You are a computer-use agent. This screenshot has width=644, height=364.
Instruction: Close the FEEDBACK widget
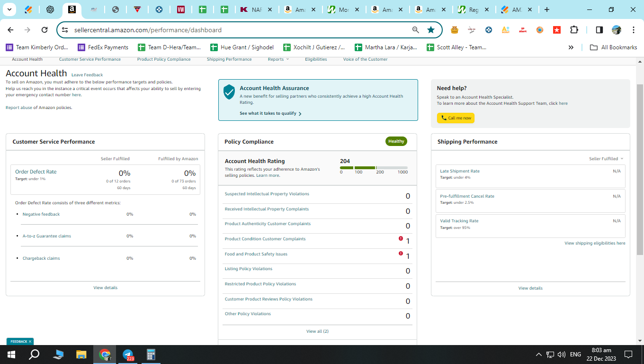point(30,341)
